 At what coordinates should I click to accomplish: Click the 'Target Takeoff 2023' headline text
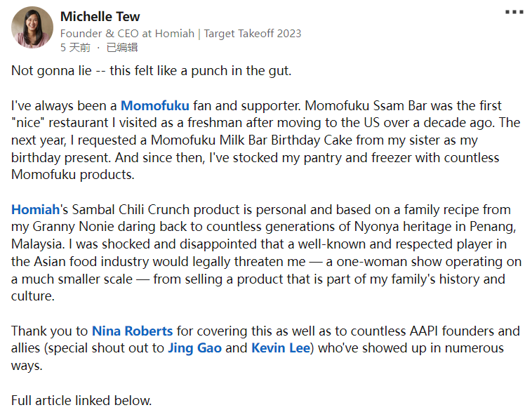click(253, 33)
